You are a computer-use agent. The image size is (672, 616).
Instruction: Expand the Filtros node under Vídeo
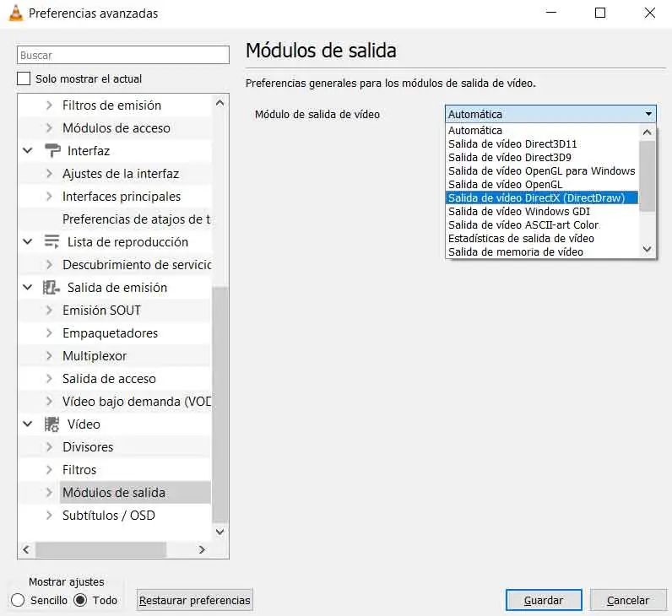(49, 469)
